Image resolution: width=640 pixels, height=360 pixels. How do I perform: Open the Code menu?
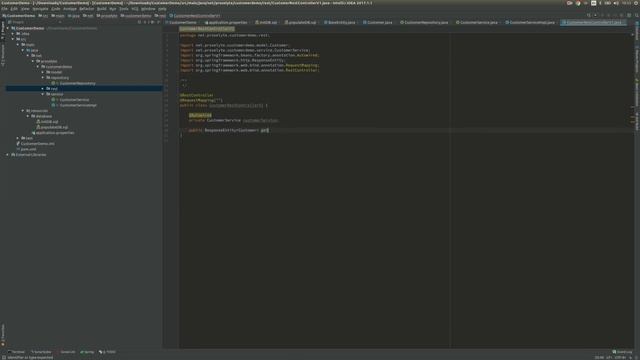56,9
